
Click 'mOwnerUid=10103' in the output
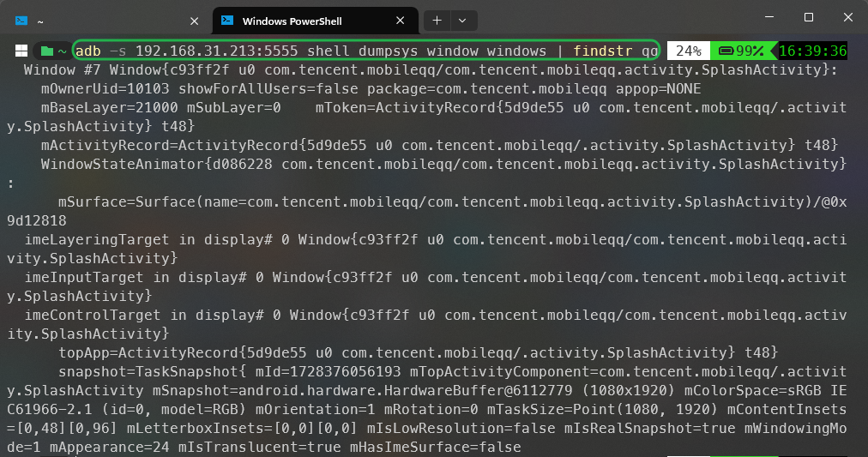click(105, 88)
